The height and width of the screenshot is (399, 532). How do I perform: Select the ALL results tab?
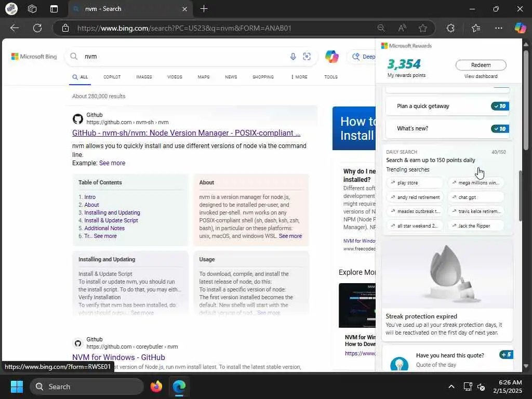tap(80, 77)
